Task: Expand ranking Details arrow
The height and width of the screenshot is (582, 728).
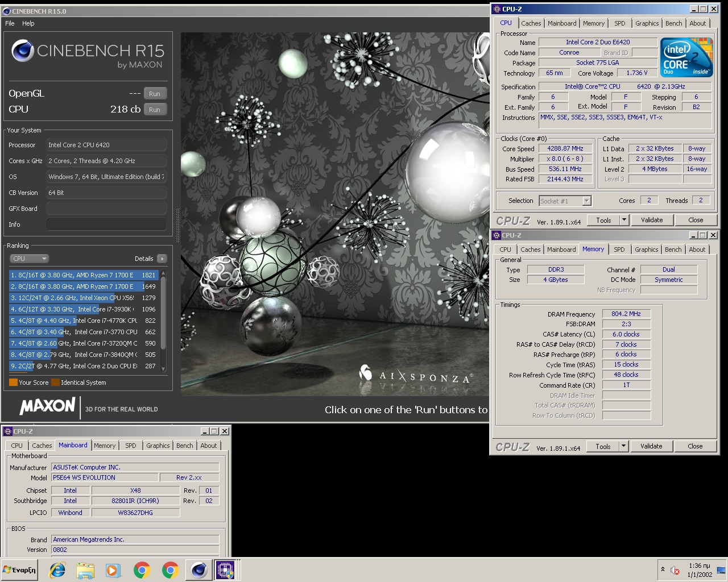Action: [162, 259]
